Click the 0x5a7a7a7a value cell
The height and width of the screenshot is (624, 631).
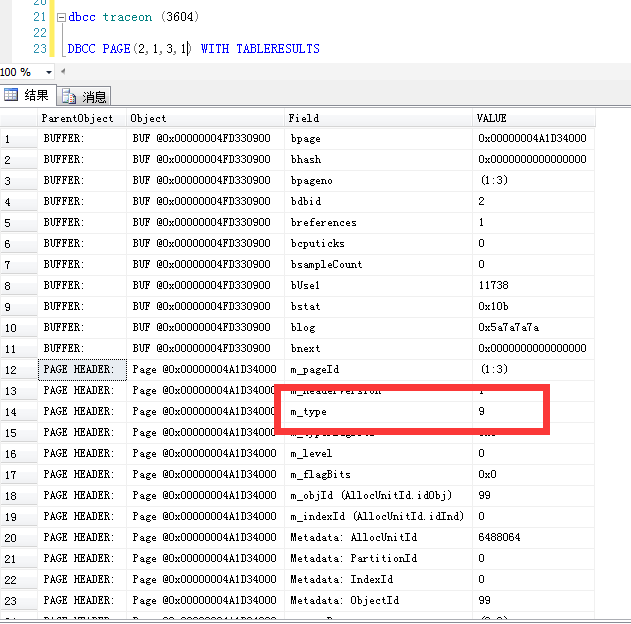pyautogui.click(x=533, y=327)
